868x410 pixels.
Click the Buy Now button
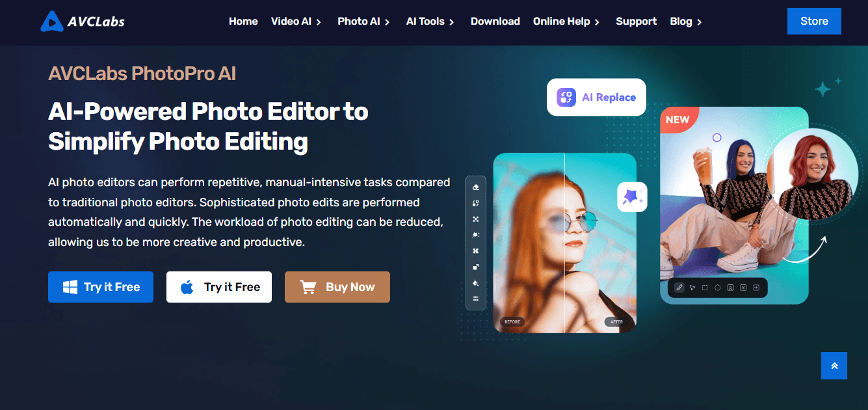click(x=337, y=287)
